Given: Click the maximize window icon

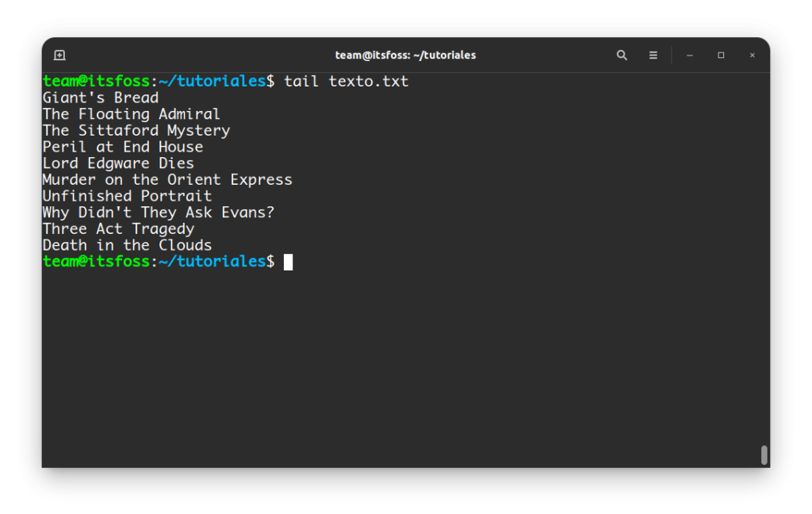Looking at the screenshot, I should pos(720,55).
